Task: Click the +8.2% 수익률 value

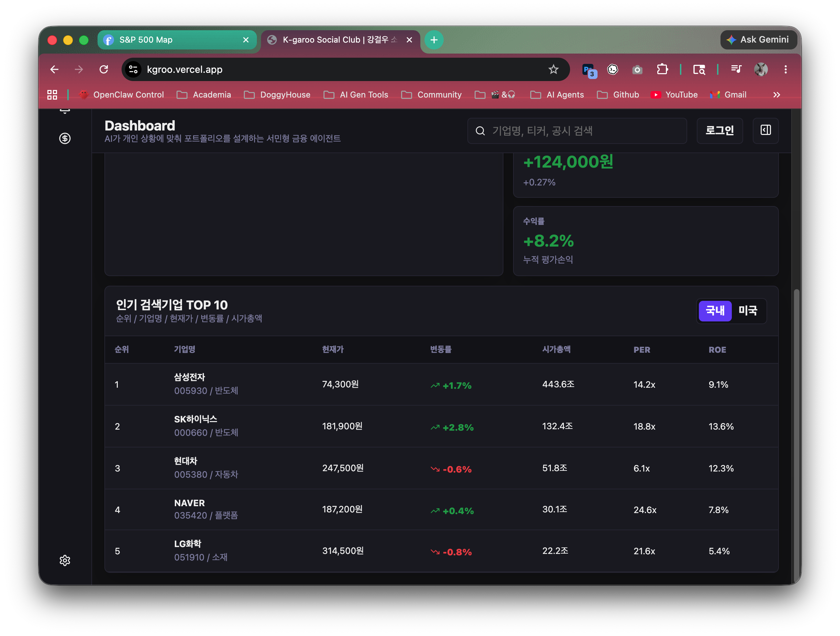Action: coord(548,241)
